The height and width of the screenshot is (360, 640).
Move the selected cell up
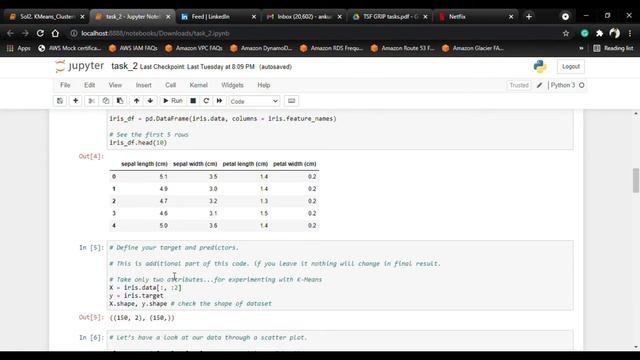coord(136,101)
